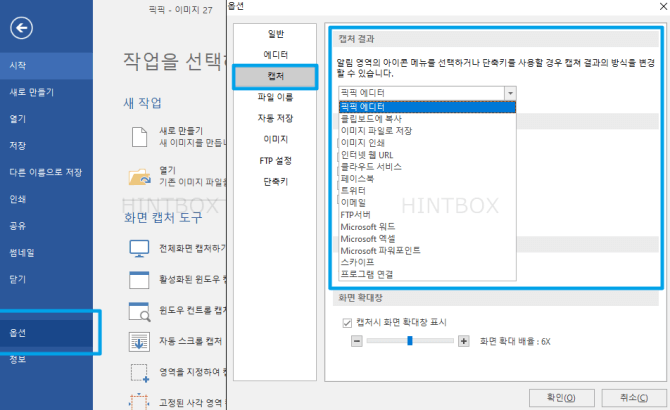Select 열기 in the blue sidebar

(x=46, y=119)
